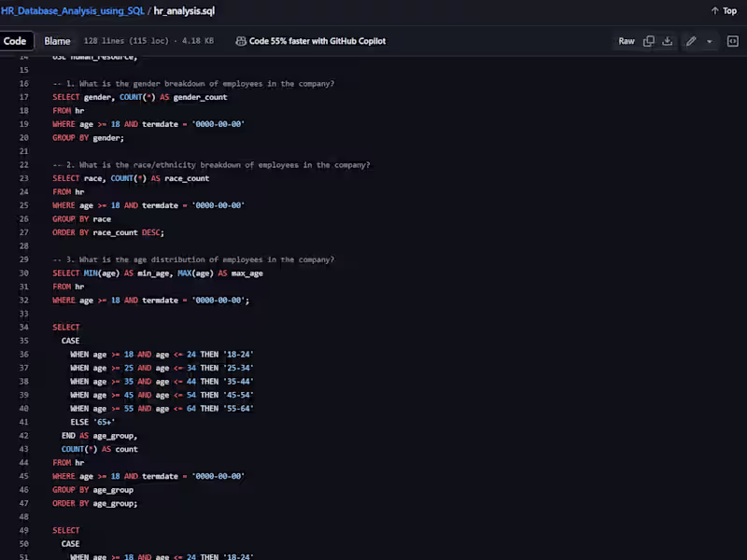747x560 pixels.
Task: Click CASE keyword on line 35
Action: click(x=71, y=341)
